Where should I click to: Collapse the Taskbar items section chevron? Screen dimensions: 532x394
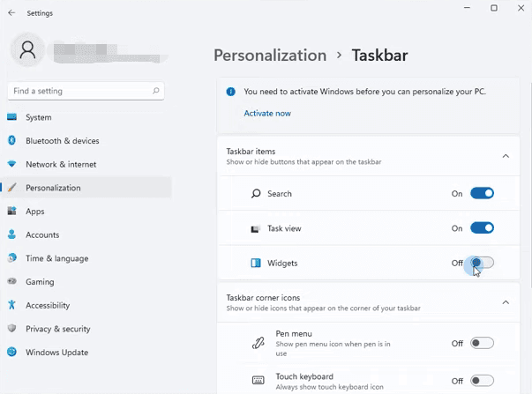[506, 156]
